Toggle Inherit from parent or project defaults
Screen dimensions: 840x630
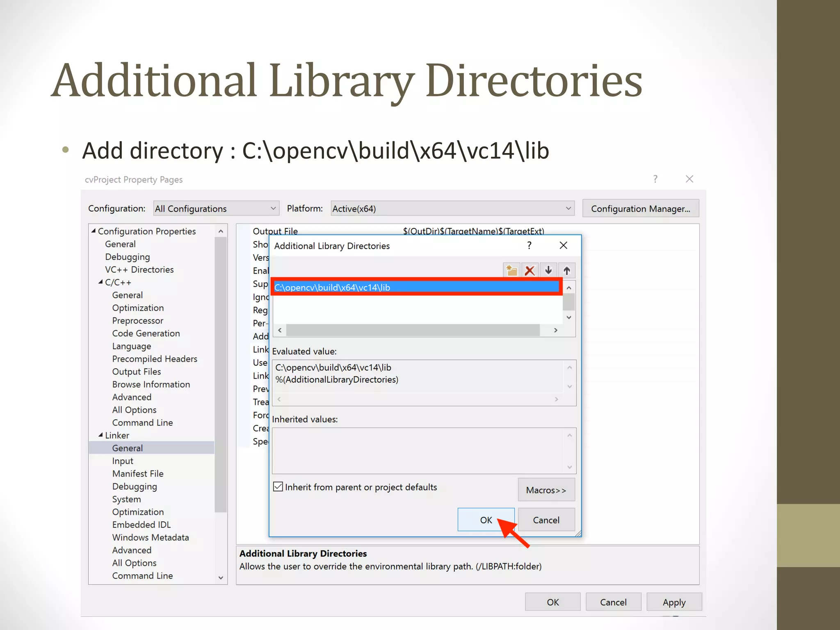[x=278, y=487]
